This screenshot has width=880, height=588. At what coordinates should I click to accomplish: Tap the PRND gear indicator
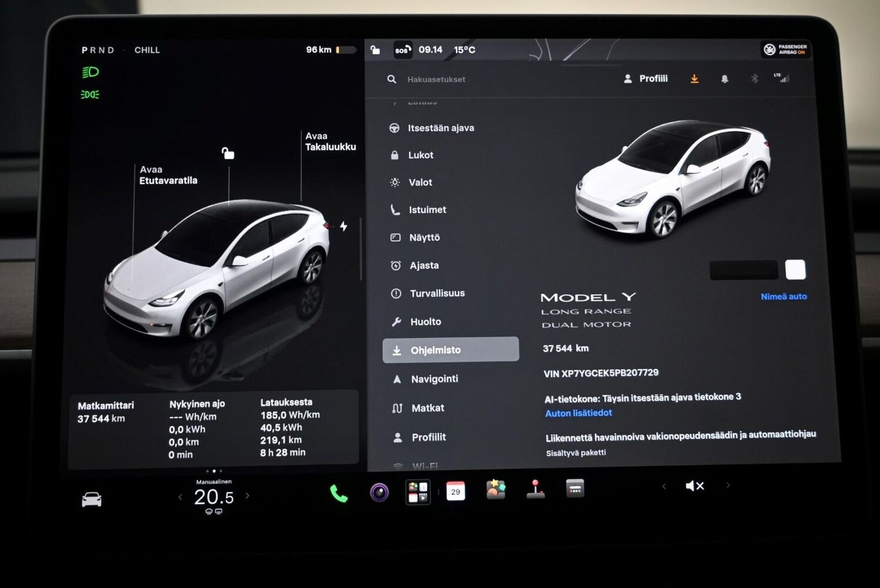tap(98, 50)
